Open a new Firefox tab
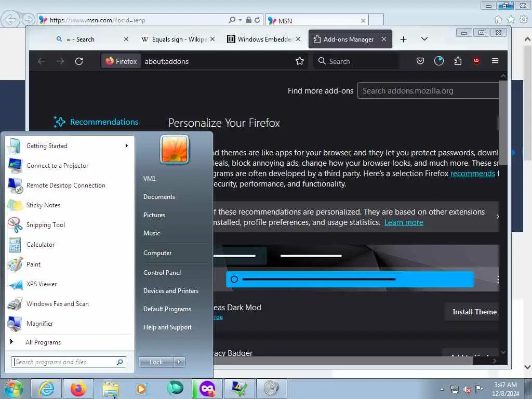 403,39
